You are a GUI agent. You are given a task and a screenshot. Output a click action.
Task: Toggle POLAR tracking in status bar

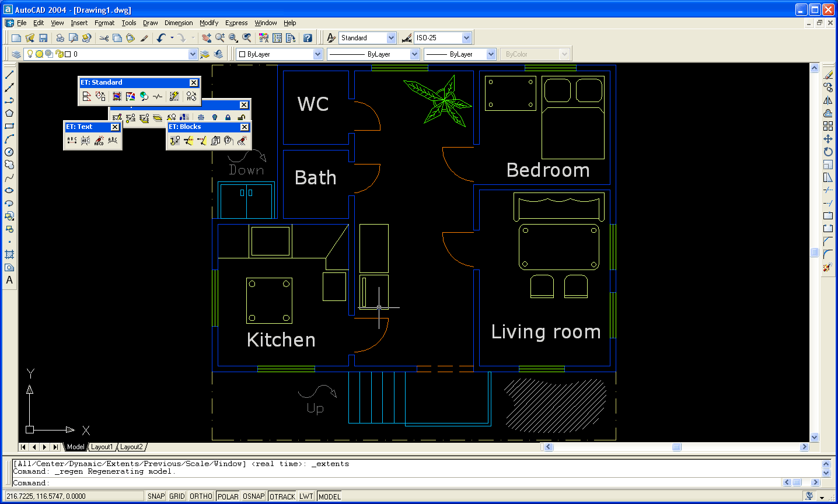tap(228, 496)
